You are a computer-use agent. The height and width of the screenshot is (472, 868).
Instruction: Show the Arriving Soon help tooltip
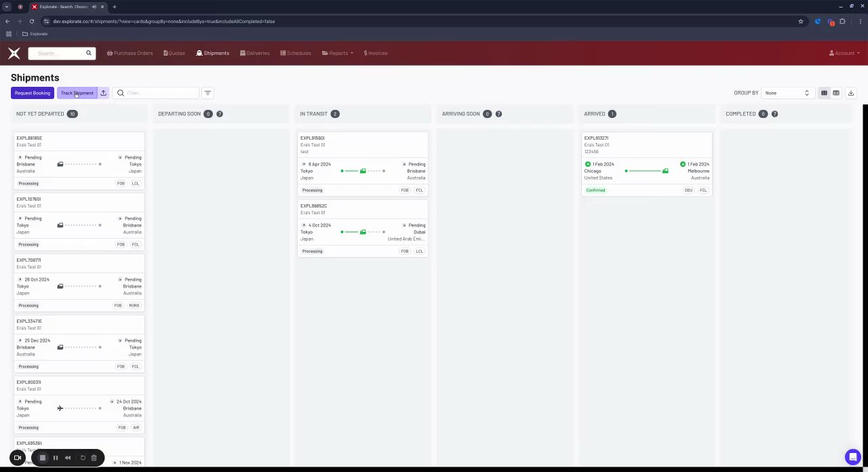click(x=498, y=114)
